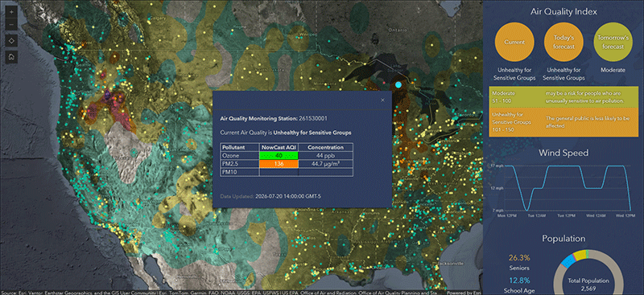Click the orange PM2.5 AQI value 136

(x=279, y=164)
